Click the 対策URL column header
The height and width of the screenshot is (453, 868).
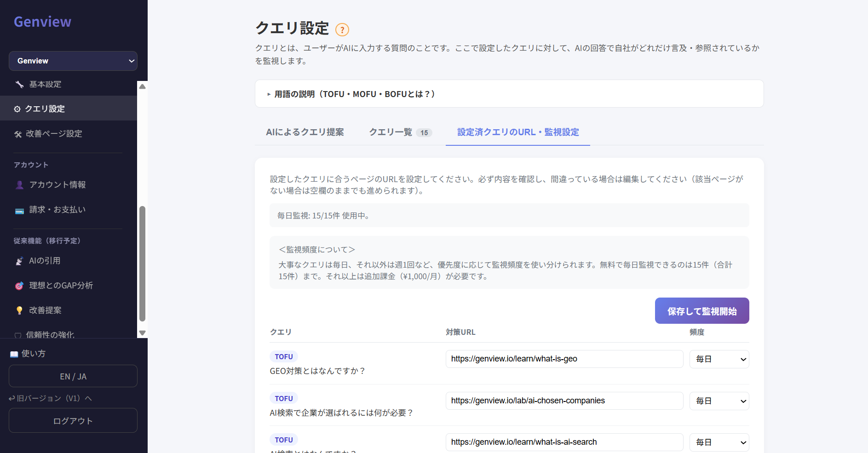[x=460, y=332]
